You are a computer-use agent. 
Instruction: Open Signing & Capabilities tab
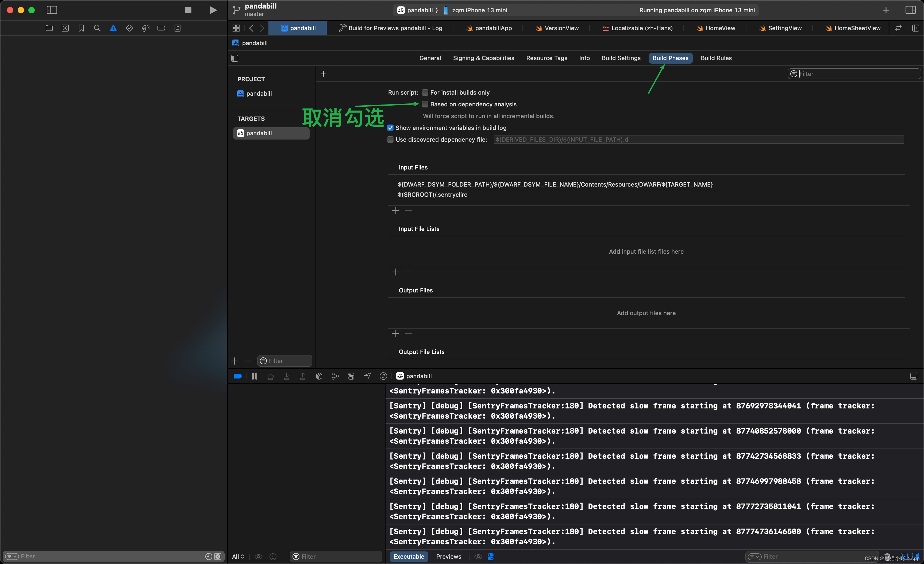tap(483, 58)
